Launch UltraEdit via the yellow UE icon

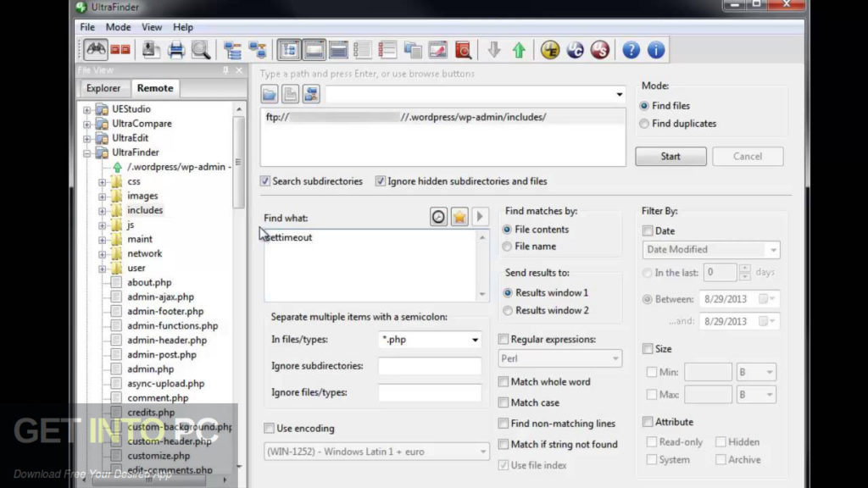(549, 50)
